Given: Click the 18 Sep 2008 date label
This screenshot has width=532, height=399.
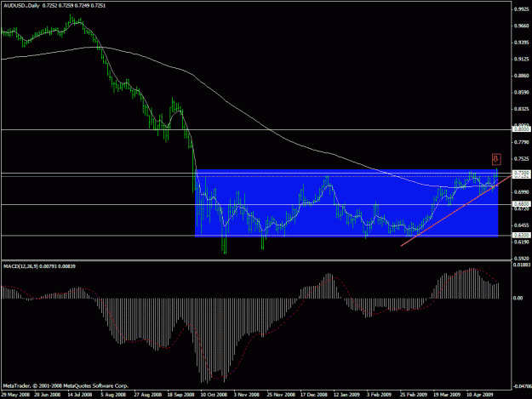Looking at the screenshot, I should [x=180, y=395].
